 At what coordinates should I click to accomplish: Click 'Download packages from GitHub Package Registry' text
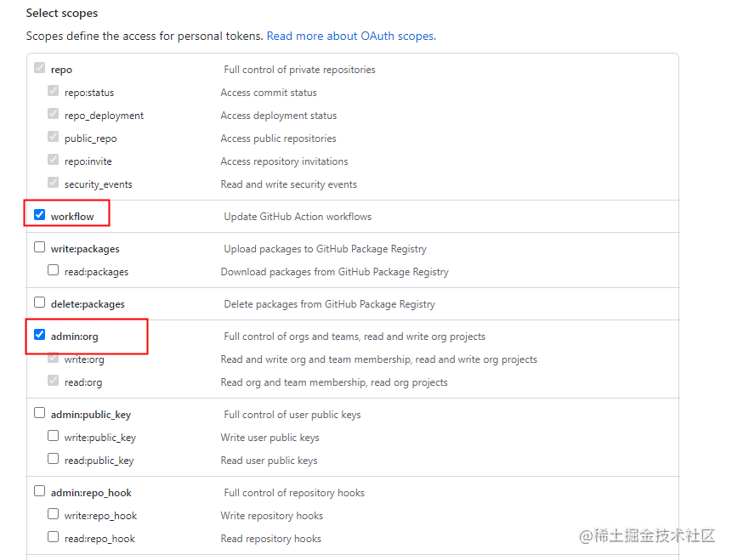tap(334, 272)
